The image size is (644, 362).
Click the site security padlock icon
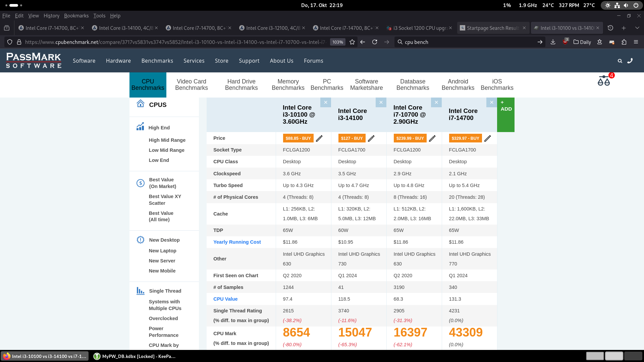(19, 42)
